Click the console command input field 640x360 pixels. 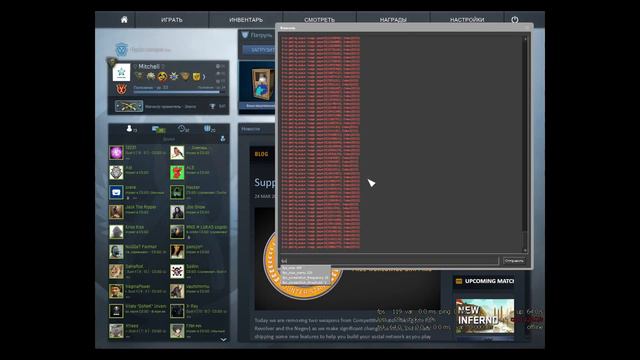tap(389, 260)
